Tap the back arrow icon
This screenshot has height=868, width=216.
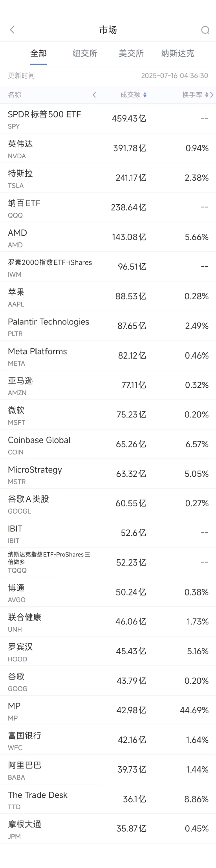[12, 30]
